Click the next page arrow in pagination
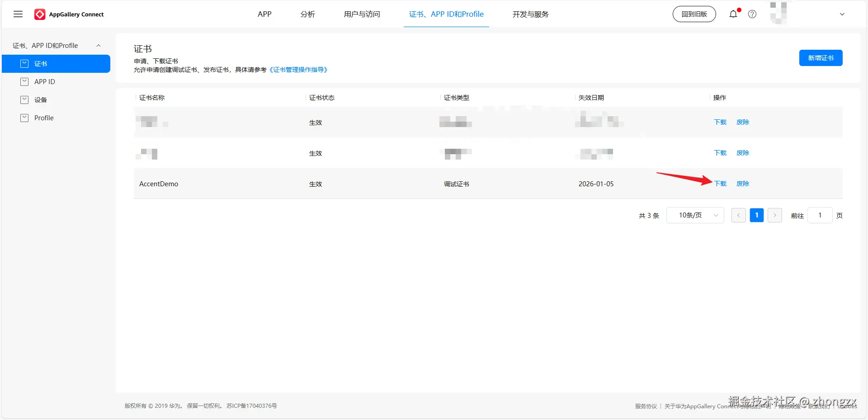Image resolution: width=868 pixels, height=420 pixels. 774,215
